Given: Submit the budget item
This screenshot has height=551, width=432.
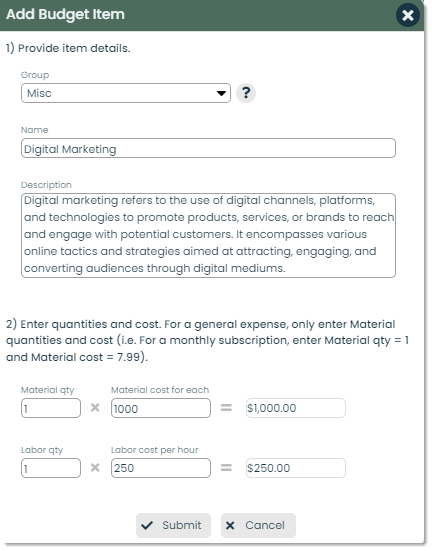Looking at the screenshot, I should (173, 525).
